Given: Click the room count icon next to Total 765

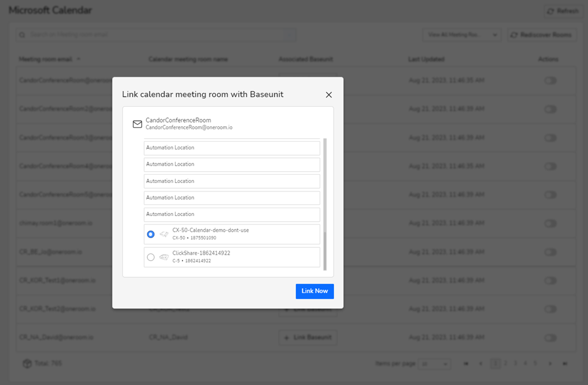Looking at the screenshot, I should tap(27, 364).
